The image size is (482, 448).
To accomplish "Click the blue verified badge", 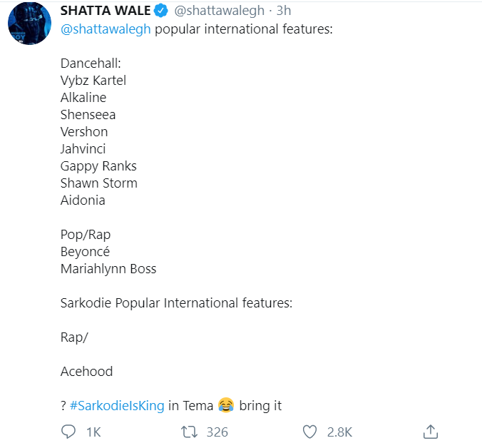I will [162, 11].
